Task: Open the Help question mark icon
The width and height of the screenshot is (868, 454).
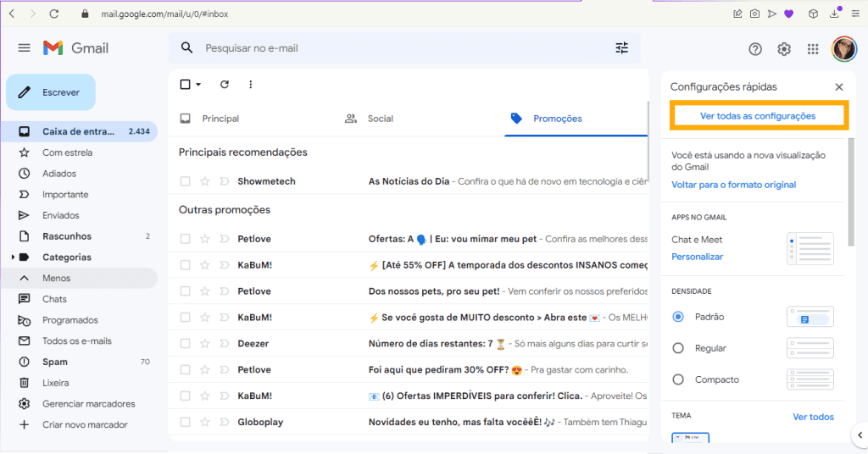Action: [755, 49]
